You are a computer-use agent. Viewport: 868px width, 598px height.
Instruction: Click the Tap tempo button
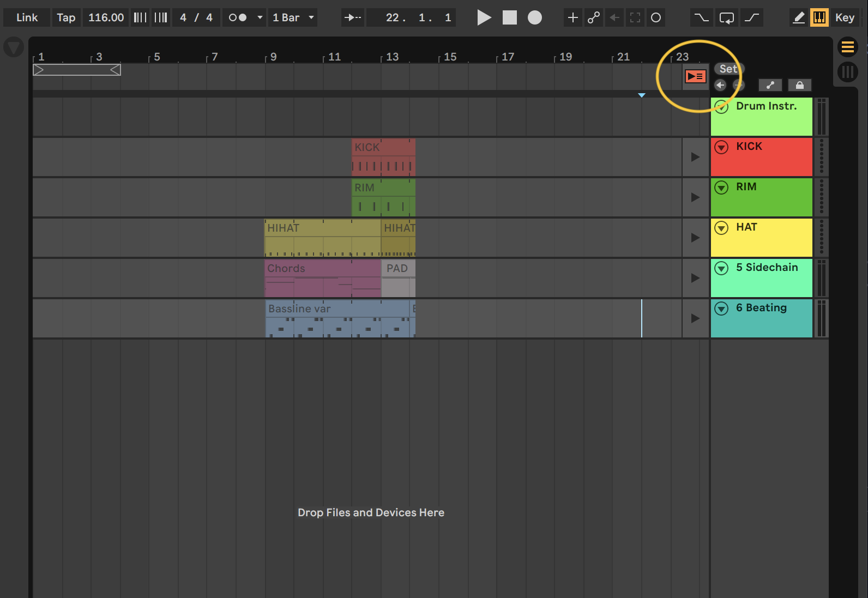66,17
